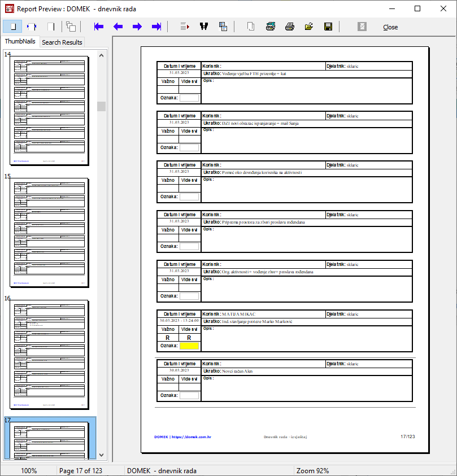Select page 16 thumbnail
The image size is (457, 476).
(50, 355)
